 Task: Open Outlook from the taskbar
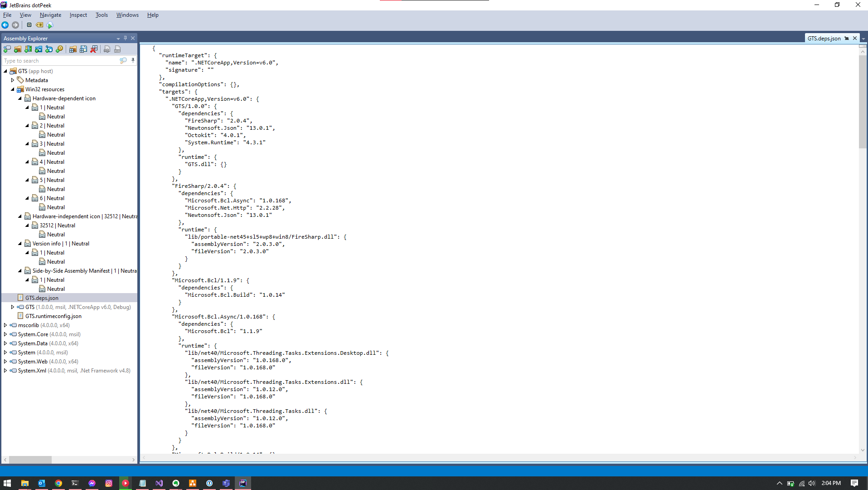42,483
